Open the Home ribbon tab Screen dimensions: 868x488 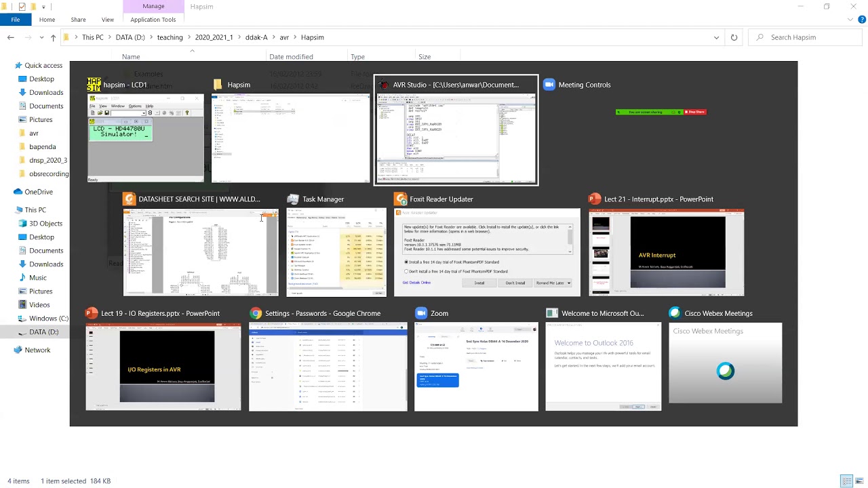[x=47, y=20]
